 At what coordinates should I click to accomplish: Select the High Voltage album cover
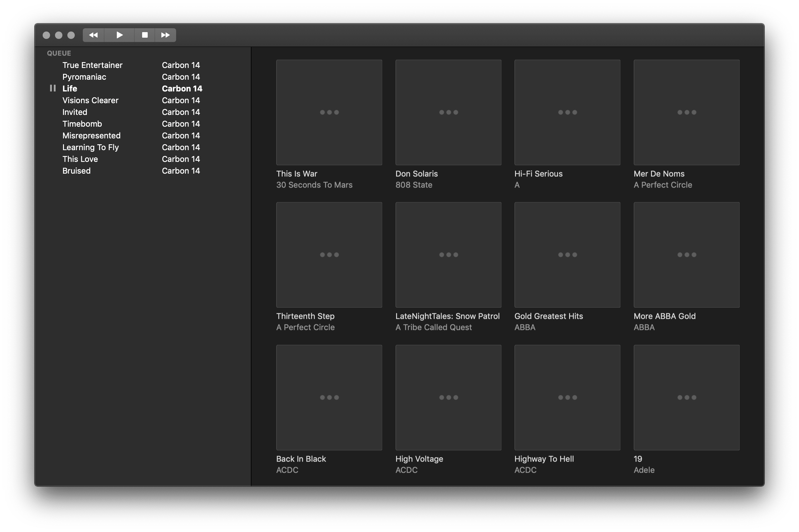pos(448,397)
